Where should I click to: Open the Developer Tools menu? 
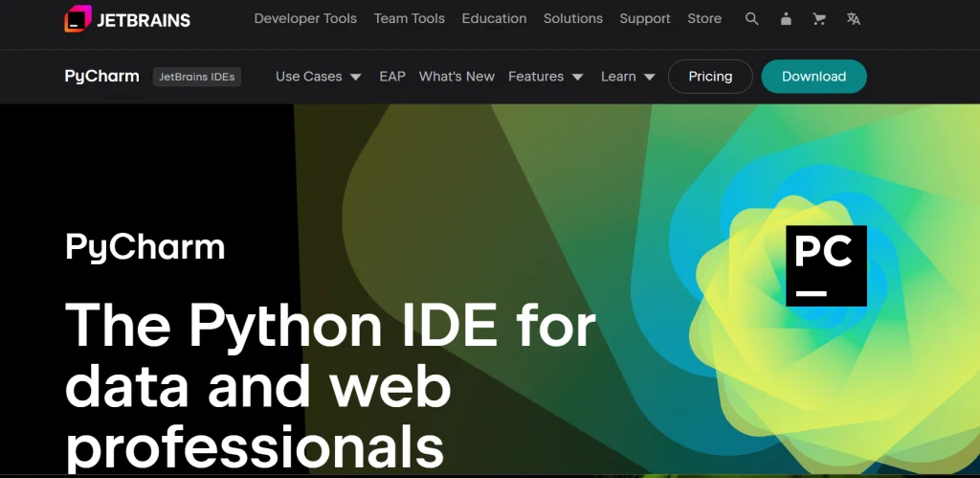(305, 19)
